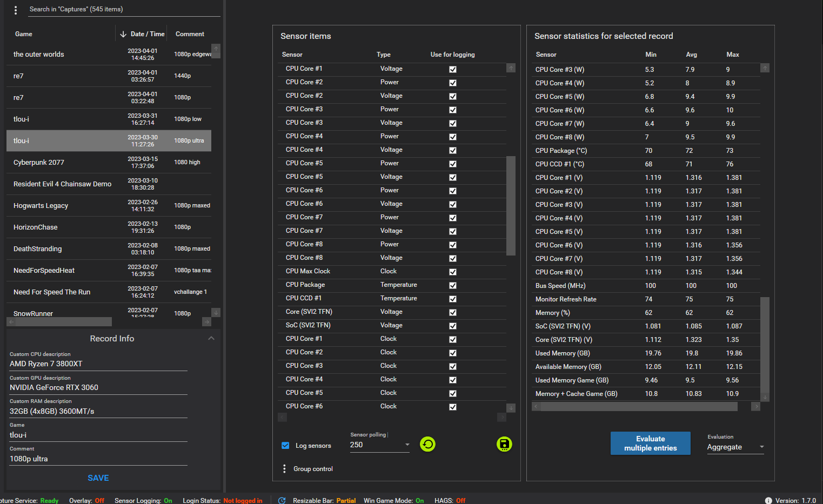The width and height of the screenshot is (823, 504).
Task: Open the Group control three-dot menu
Action: point(284,469)
